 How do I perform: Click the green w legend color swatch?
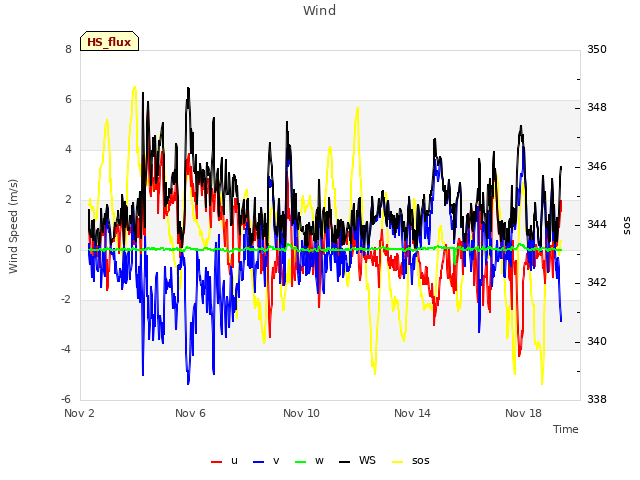pos(300,462)
